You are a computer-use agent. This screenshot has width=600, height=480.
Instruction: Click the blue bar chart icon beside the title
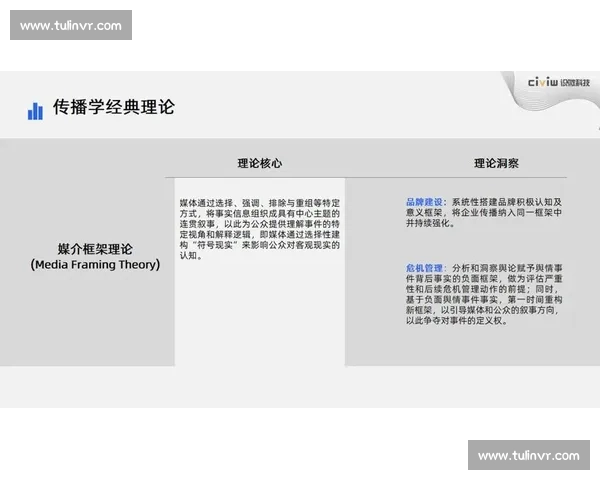pyautogui.click(x=35, y=111)
